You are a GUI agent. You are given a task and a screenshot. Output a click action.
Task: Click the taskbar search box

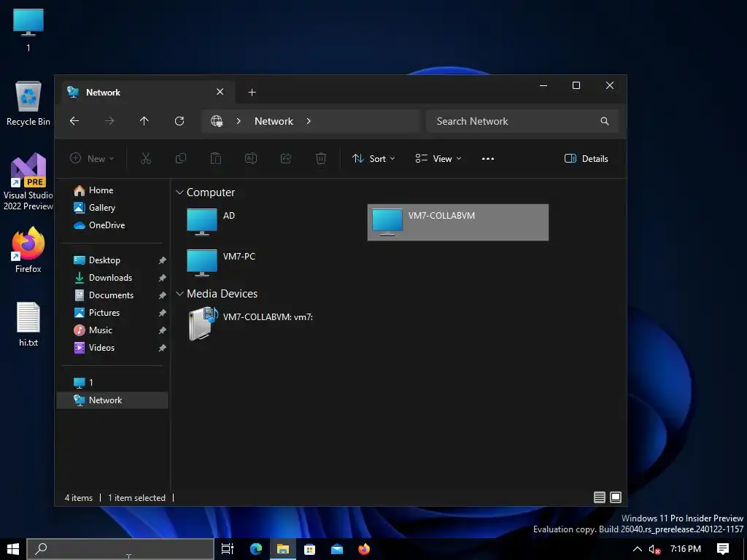[120, 549]
